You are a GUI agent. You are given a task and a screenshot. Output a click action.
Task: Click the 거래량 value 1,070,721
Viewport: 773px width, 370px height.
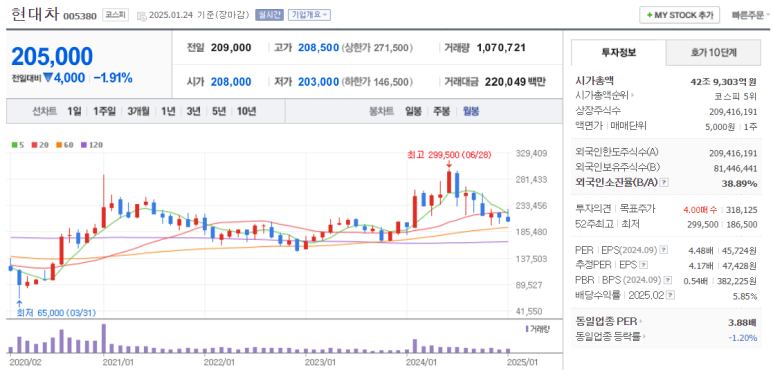501,48
